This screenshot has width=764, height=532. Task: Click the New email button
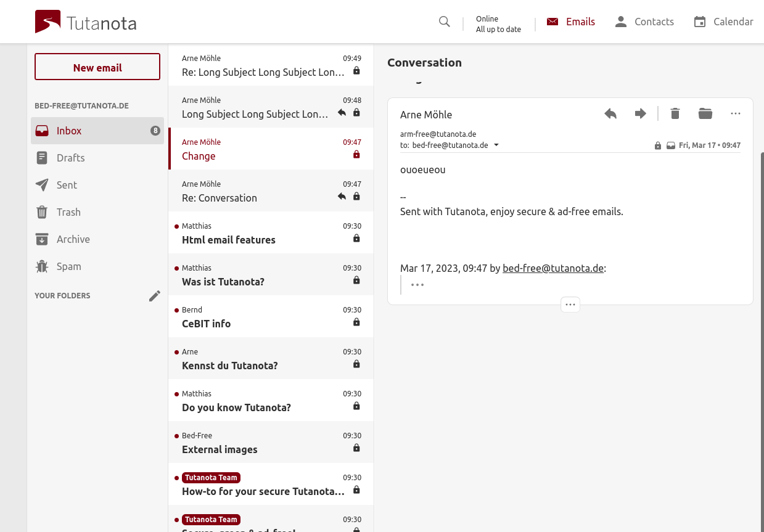(x=97, y=68)
